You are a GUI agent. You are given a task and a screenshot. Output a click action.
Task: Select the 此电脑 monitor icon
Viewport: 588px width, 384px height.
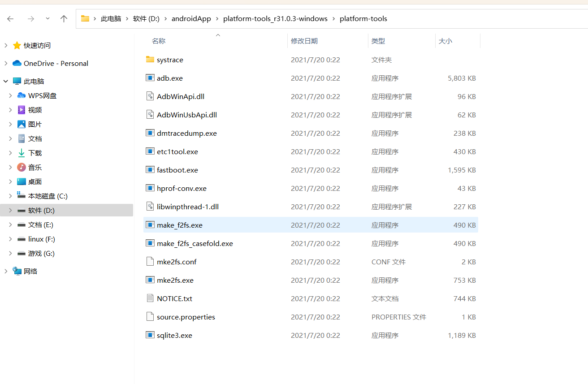click(17, 81)
